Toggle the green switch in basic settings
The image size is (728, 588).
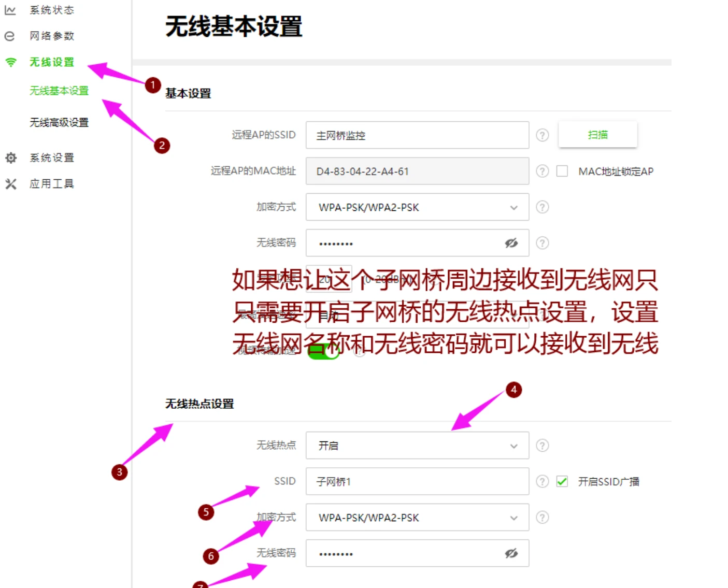(x=323, y=351)
